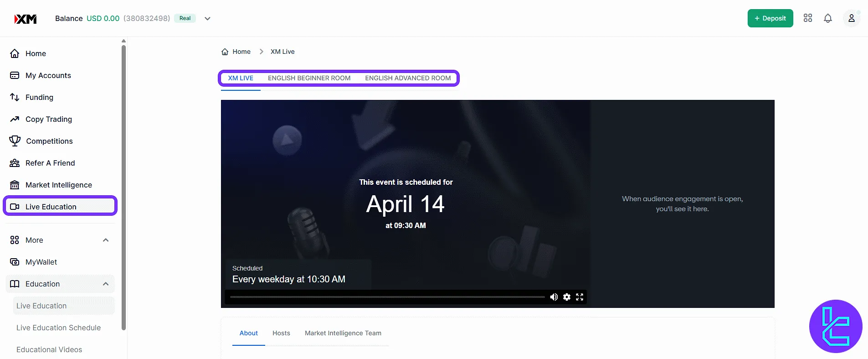868x359 pixels.
Task: Click the account number 380832498
Action: point(147,18)
